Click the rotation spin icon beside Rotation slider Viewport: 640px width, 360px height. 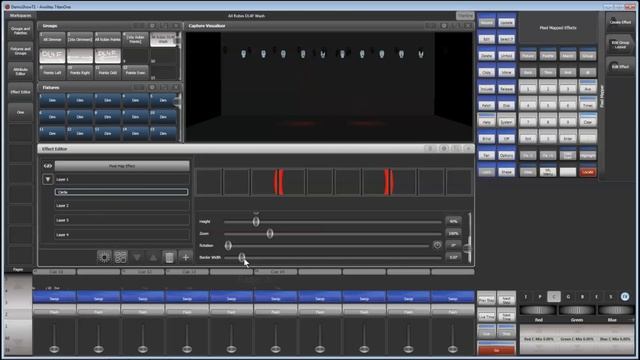point(437,245)
